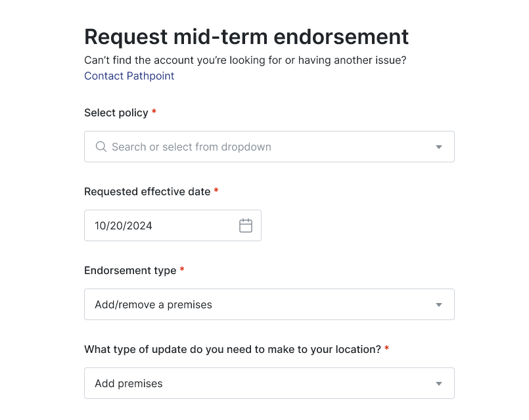The width and height of the screenshot is (529, 420).
Task: Click the Request mid-term endorsement heading
Action: tap(246, 36)
